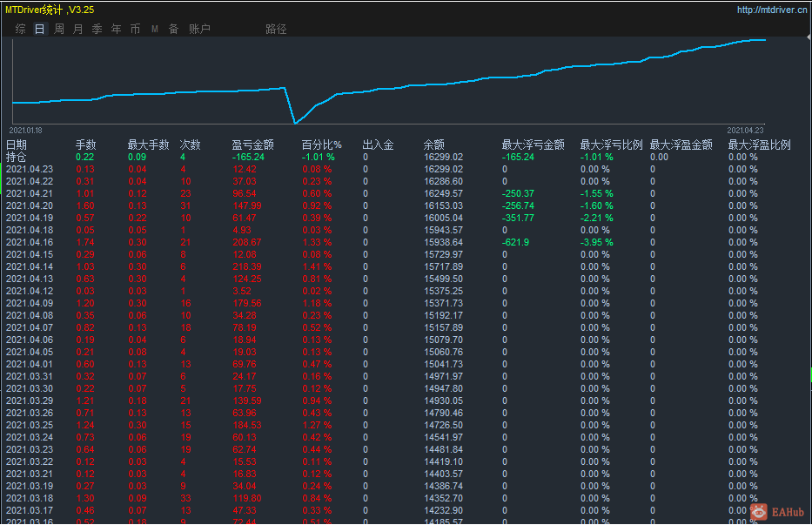Click the MTDriver统计 V3.25 title

tap(50, 10)
